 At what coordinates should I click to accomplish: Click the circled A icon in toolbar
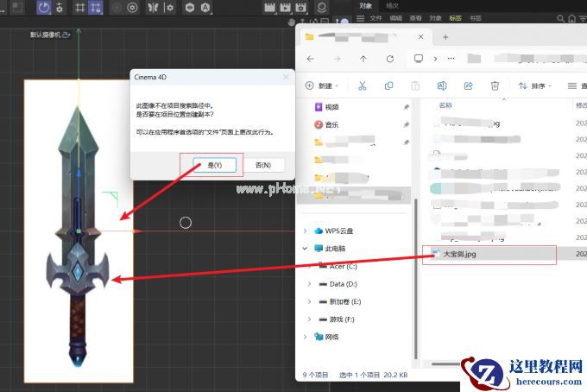coord(205,8)
